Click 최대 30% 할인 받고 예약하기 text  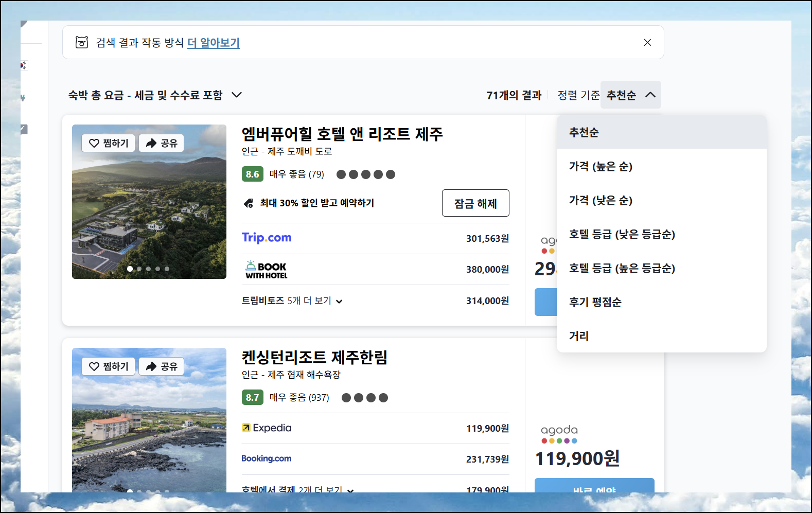317,203
